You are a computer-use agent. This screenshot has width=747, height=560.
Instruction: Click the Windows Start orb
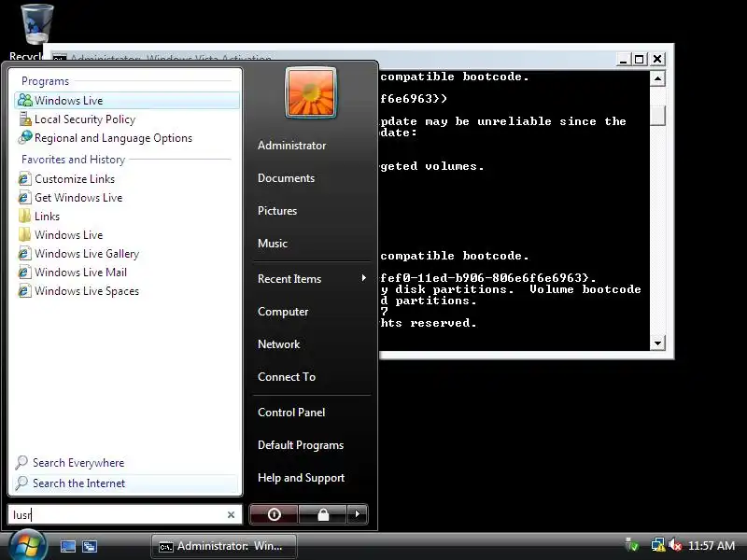coord(27,546)
